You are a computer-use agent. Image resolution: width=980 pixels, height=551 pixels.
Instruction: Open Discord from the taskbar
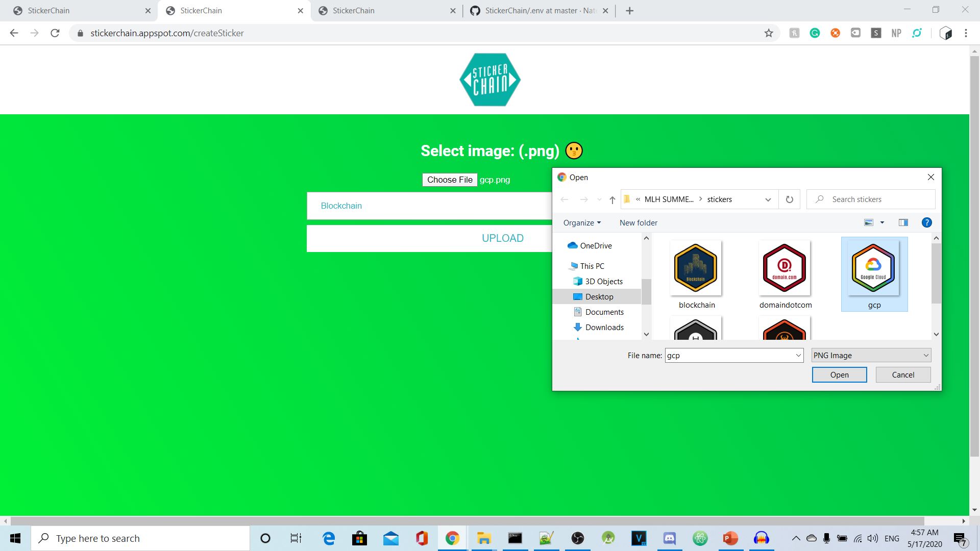(x=669, y=538)
